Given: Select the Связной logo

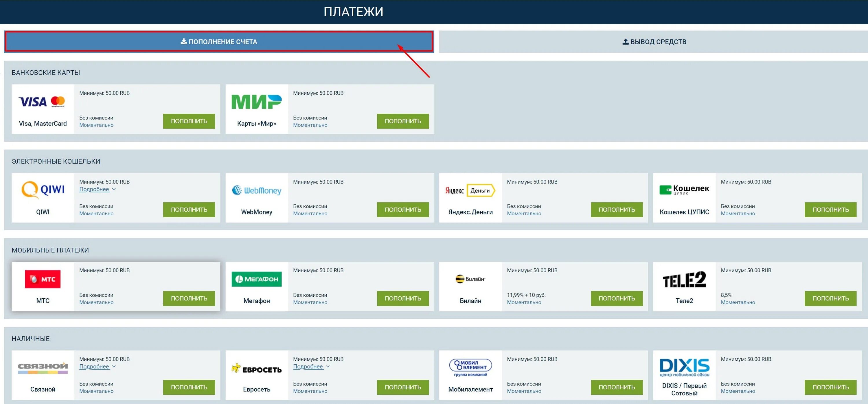Looking at the screenshot, I should [x=43, y=368].
